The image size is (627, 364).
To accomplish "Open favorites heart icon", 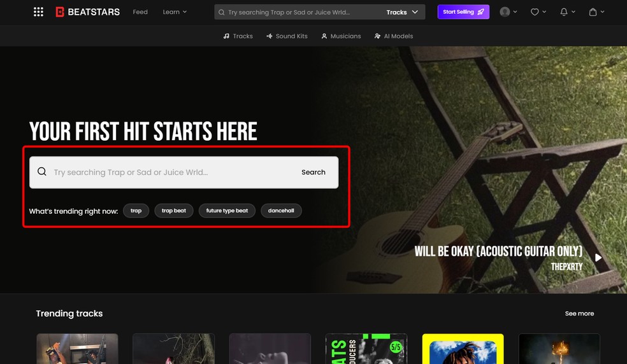I will tap(535, 12).
